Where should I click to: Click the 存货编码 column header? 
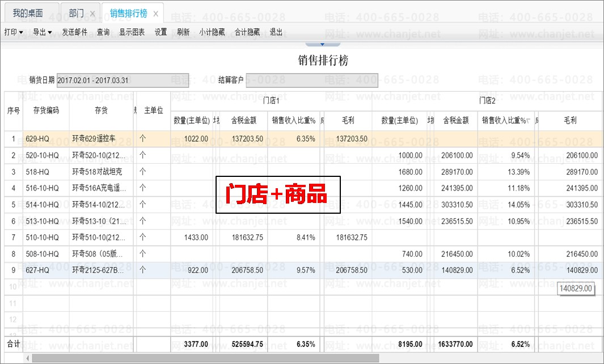coord(46,111)
